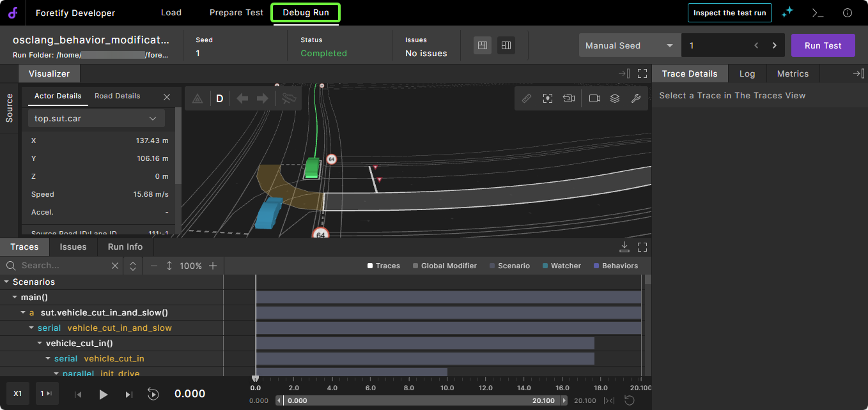Click the timeline range slider bar
The width and height of the screenshot is (868, 410).
422,400
